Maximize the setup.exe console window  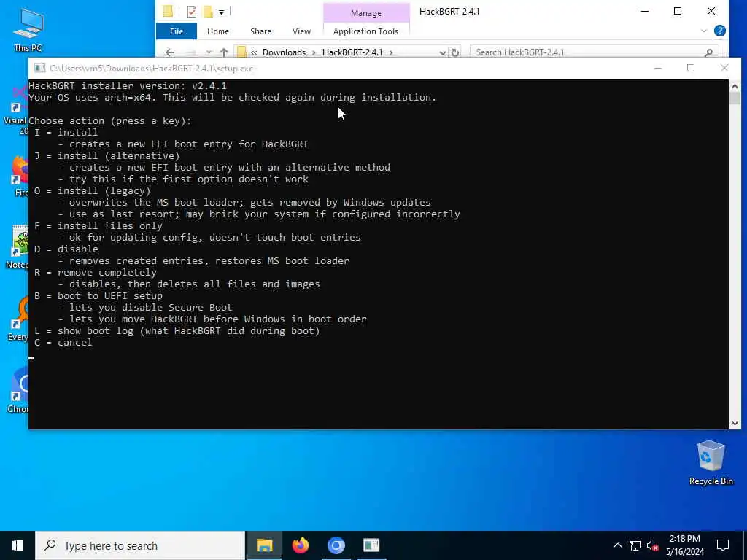tap(691, 68)
